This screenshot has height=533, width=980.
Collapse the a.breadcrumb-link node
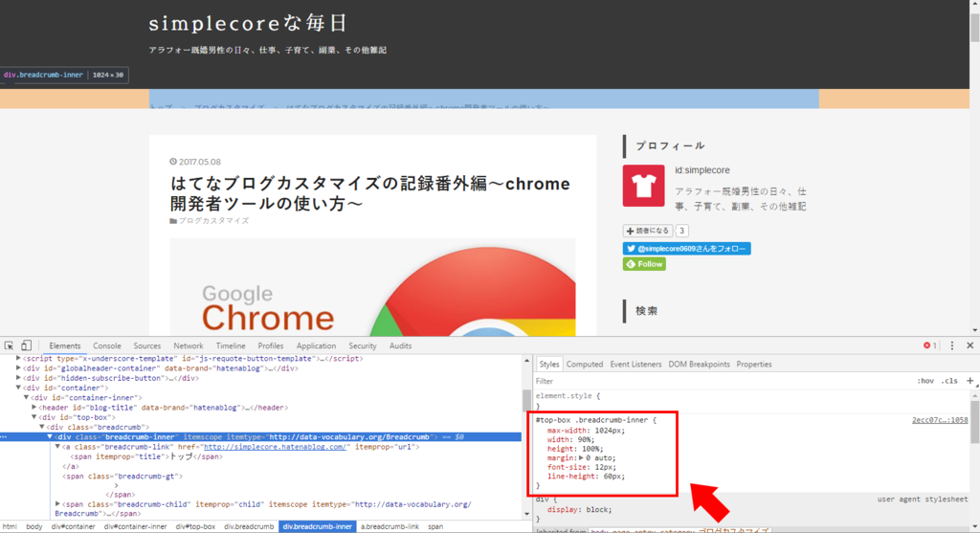point(57,447)
